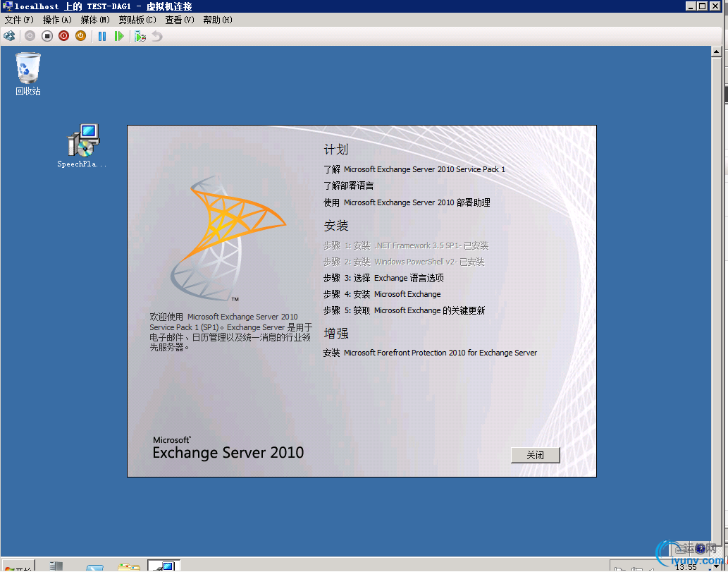Screen dimensions: 728x572
Task: Take a snapshot using the toolbar icon
Action: pyautogui.click(x=140, y=36)
